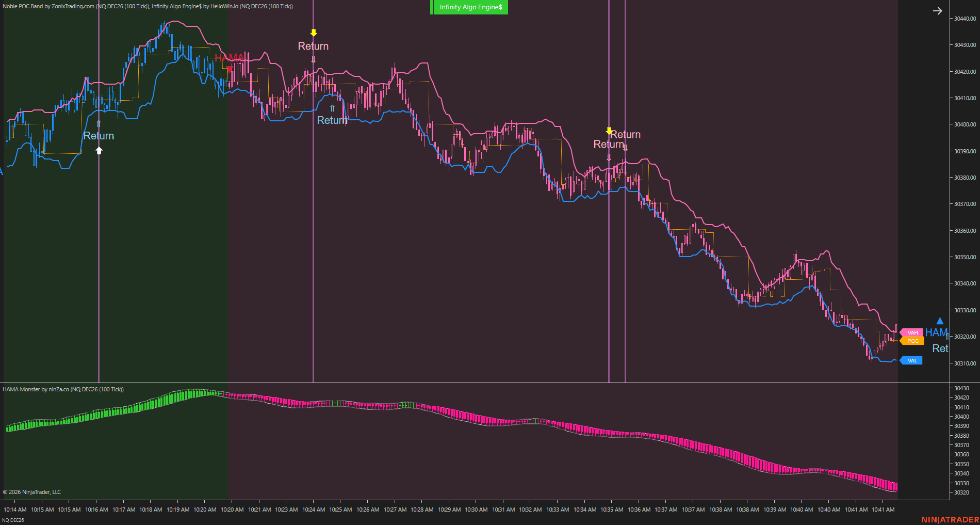The height and width of the screenshot is (525, 980).
Task: Click the blue Return label near 10:25 AM
Action: pyautogui.click(x=332, y=120)
